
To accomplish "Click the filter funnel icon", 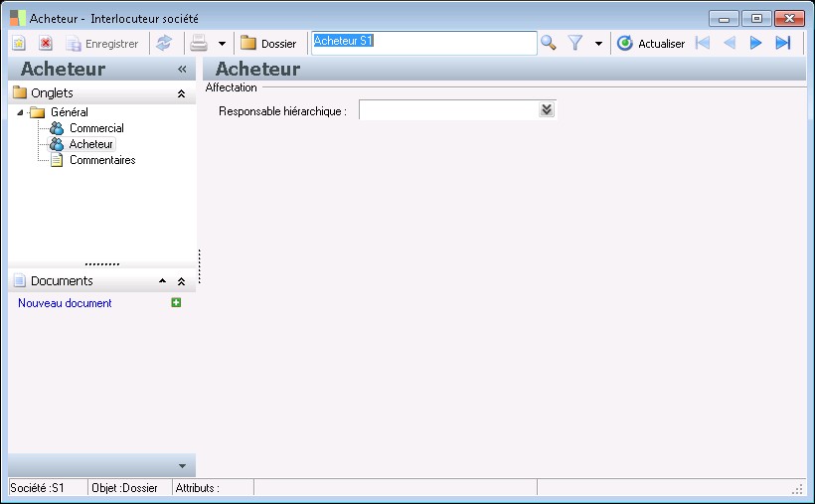I will point(574,43).
